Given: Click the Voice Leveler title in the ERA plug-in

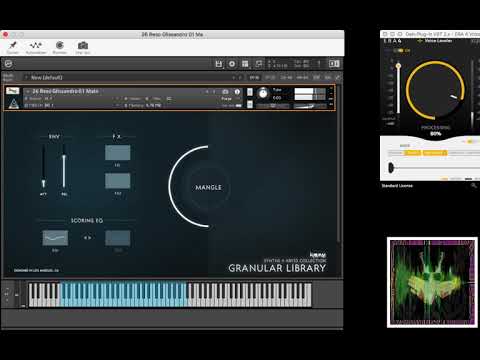Looking at the screenshot, I should (x=438, y=41).
